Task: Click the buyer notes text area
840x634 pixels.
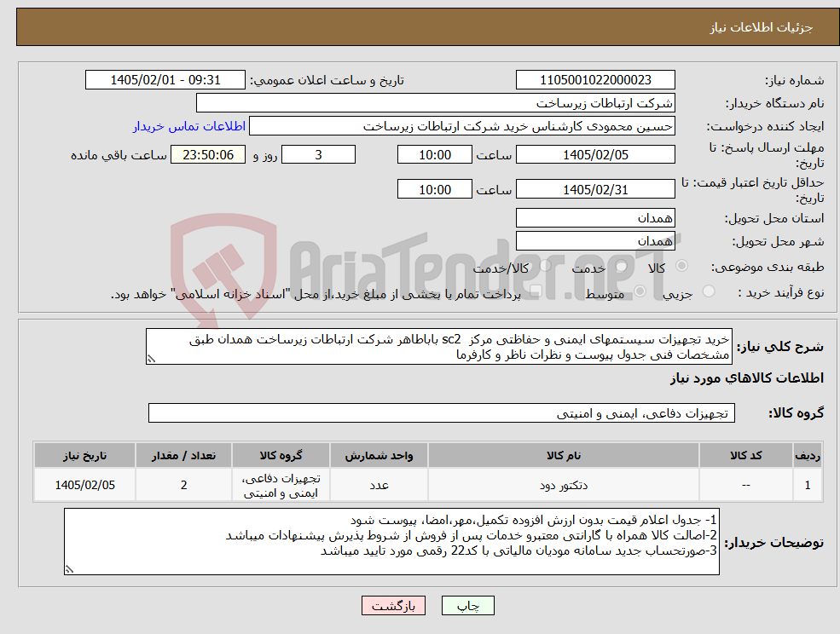Action: [x=391, y=542]
